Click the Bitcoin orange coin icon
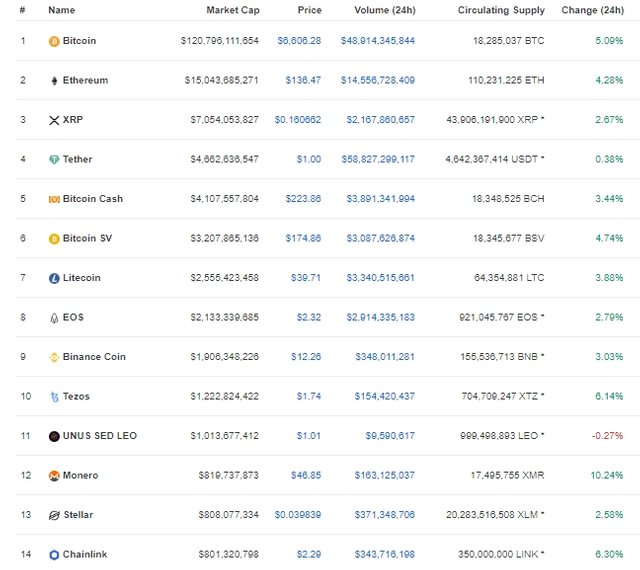The width and height of the screenshot is (640, 570). pos(54,41)
